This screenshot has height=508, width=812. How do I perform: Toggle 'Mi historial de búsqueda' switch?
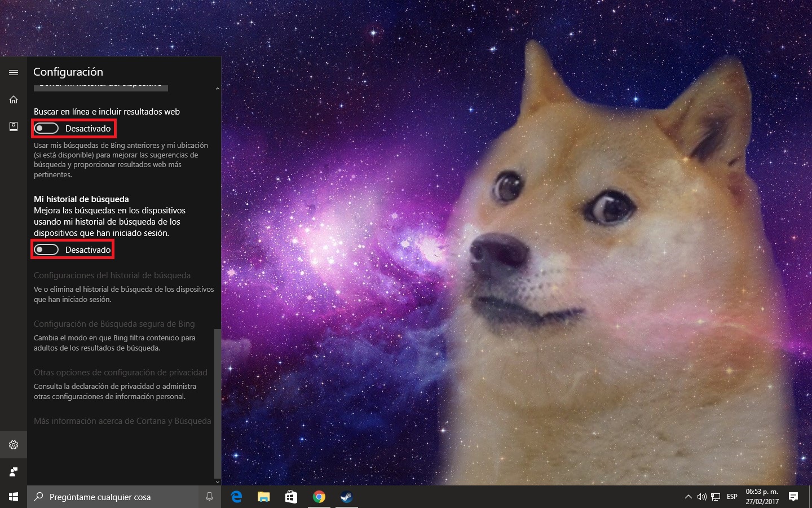tap(46, 249)
